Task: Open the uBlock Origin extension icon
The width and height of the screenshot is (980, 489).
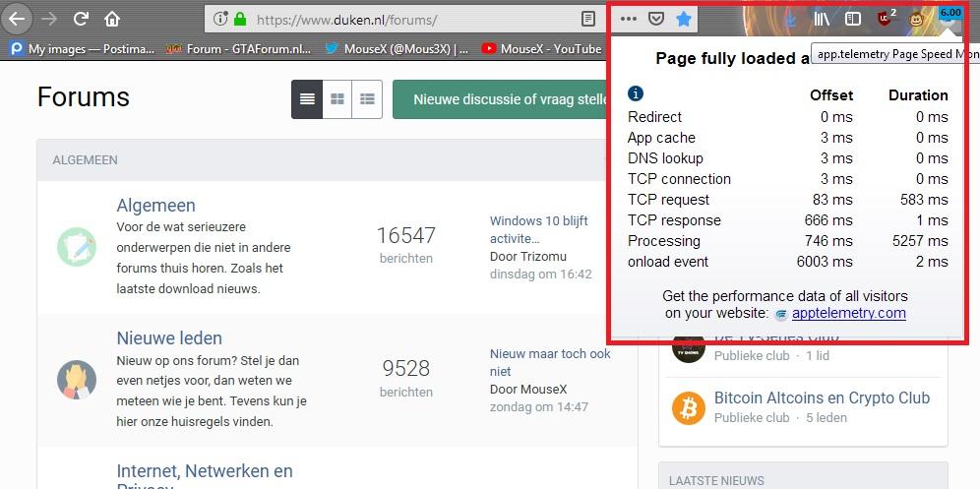Action: click(884, 19)
